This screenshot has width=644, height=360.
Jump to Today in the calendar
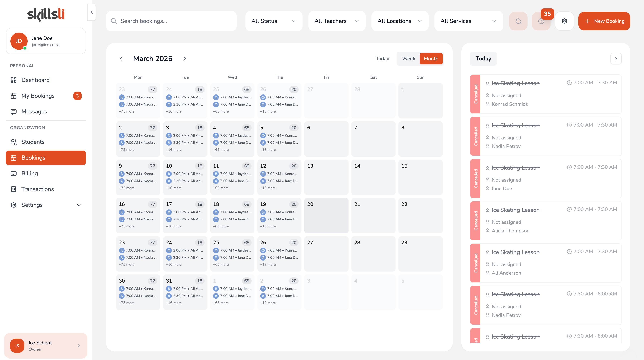coord(382,59)
